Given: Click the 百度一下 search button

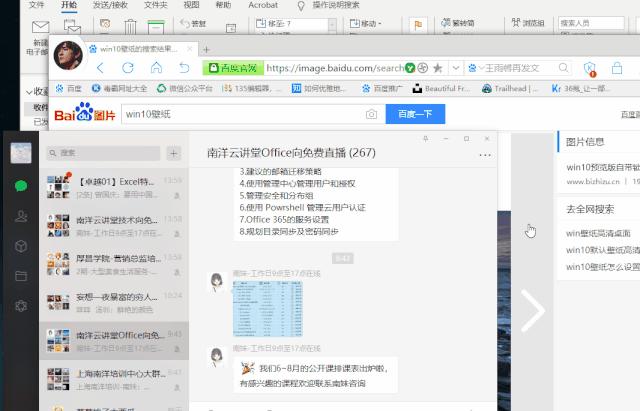Looking at the screenshot, I should coord(415,114).
